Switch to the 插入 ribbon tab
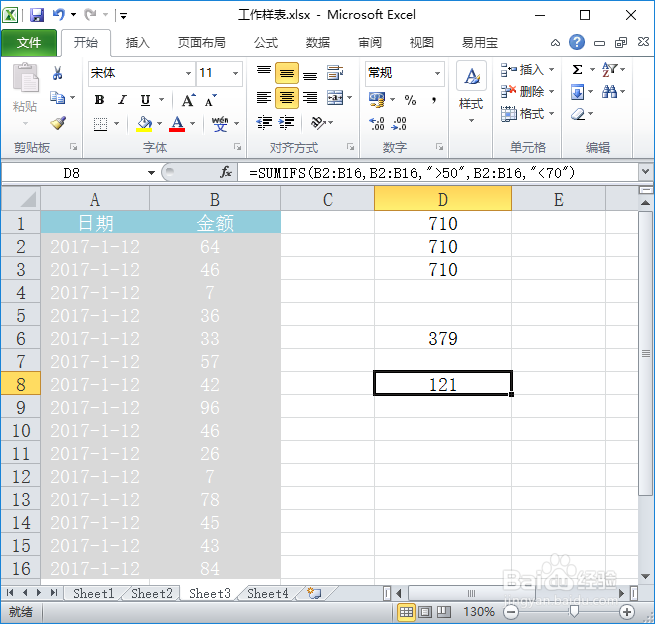655x624 pixels. pos(137,43)
